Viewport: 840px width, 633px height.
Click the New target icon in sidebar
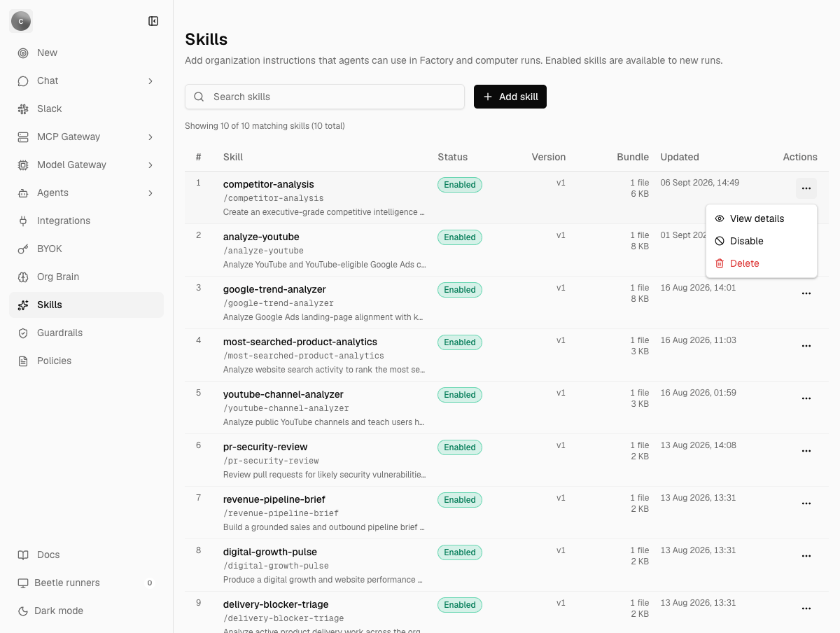23,53
